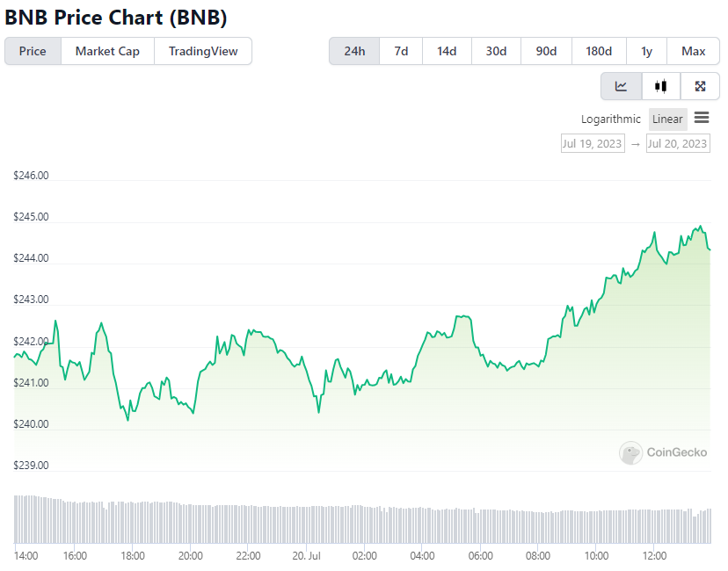
Task: Click the 22:00 time label
Action: [x=248, y=556]
